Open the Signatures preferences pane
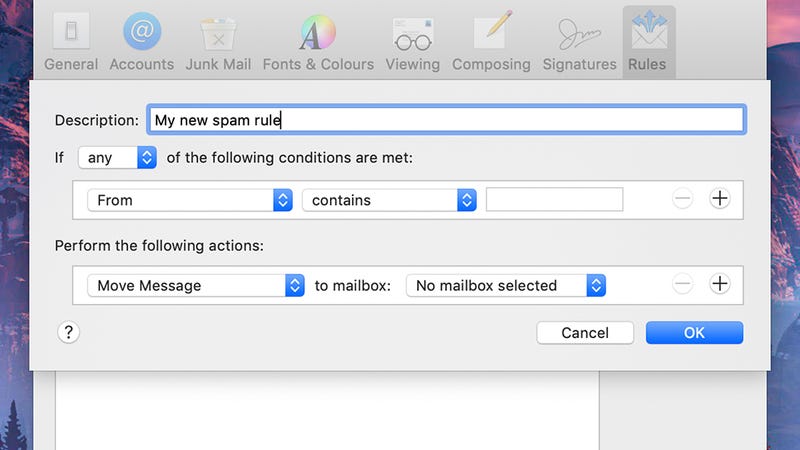The image size is (800, 450). [579, 43]
